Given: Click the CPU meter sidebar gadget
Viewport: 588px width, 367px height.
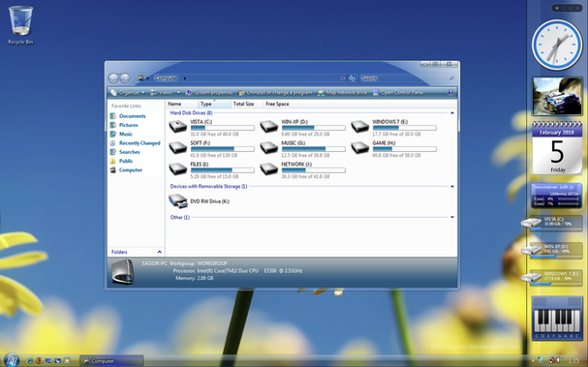Looking at the screenshot, I should tap(557, 196).
